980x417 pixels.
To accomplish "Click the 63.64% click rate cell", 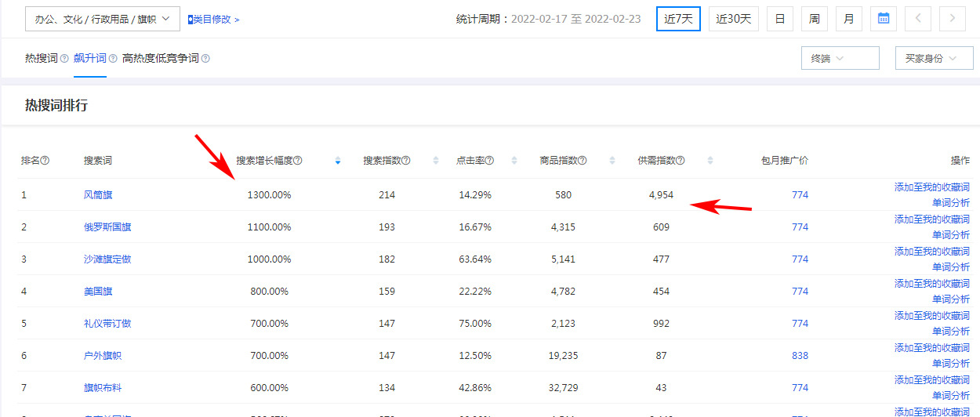I will tap(475, 259).
